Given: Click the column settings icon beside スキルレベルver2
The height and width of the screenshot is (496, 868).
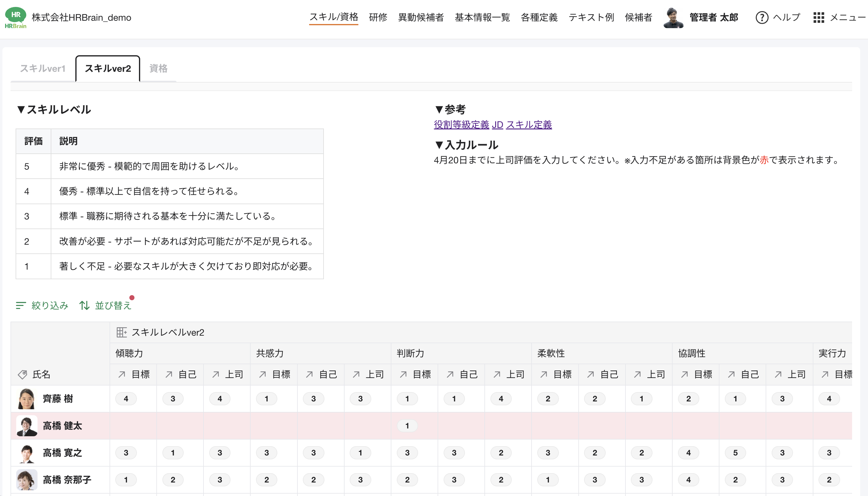Looking at the screenshot, I should click(x=122, y=332).
